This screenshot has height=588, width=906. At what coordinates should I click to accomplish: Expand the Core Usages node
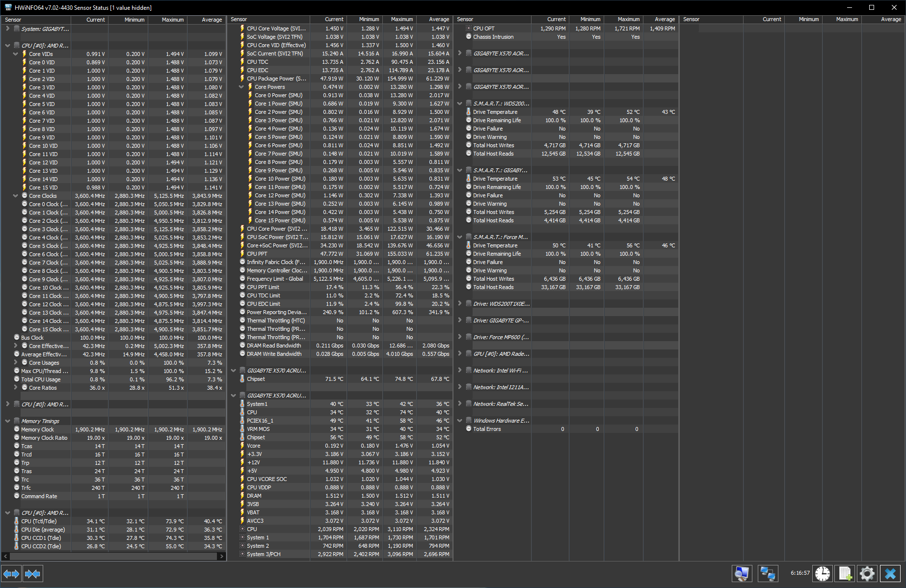tap(15, 363)
